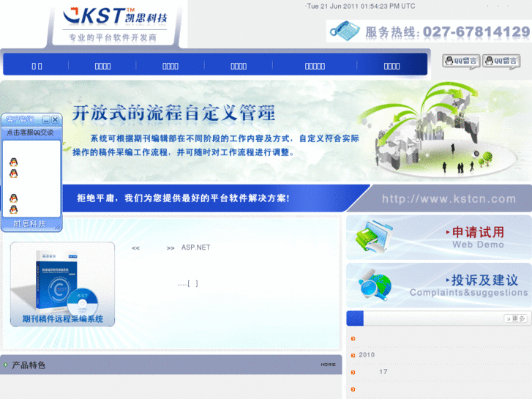Click the globe magnifier complaints icon
Screen dimensions: 532x399
[375, 285]
